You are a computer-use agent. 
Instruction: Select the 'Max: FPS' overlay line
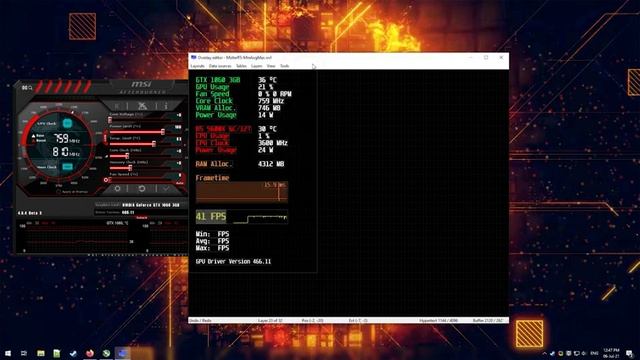coord(212,248)
